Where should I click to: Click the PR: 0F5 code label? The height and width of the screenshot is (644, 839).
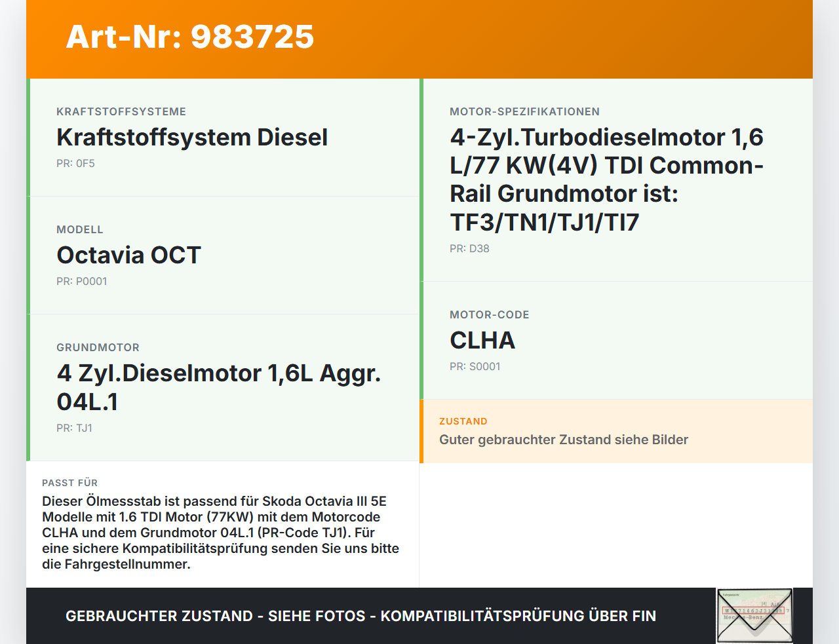(75, 164)
